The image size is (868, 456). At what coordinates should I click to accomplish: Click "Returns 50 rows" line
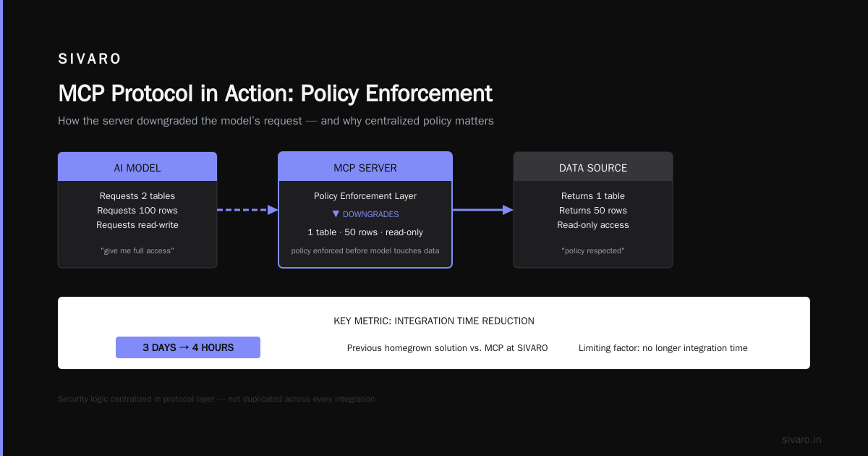593,211
